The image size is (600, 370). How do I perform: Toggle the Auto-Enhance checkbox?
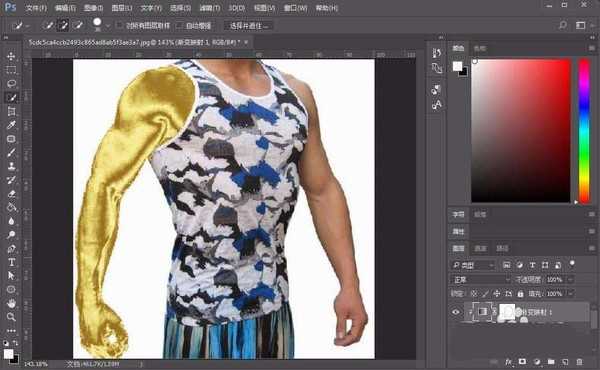coord(179,25)
